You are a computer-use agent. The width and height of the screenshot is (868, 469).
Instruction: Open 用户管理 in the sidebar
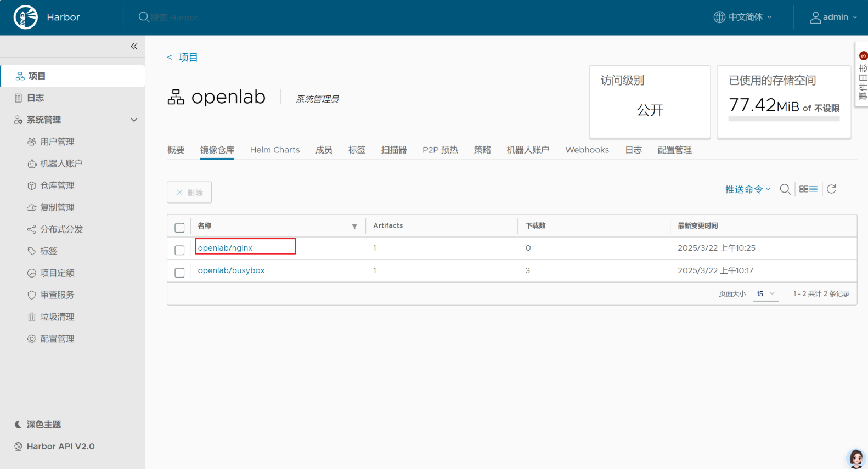click(57, 142)
